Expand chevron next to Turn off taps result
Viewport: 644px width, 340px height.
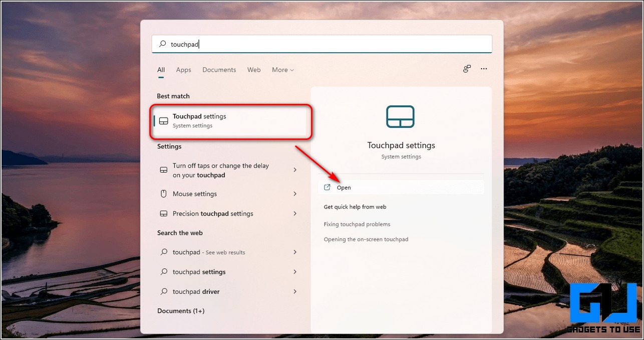tap(295, 170)
